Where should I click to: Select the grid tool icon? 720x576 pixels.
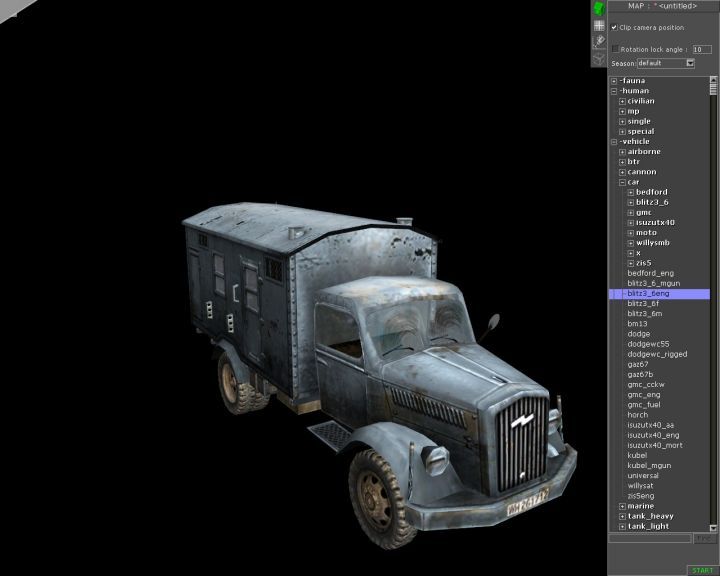coord(599,25)
